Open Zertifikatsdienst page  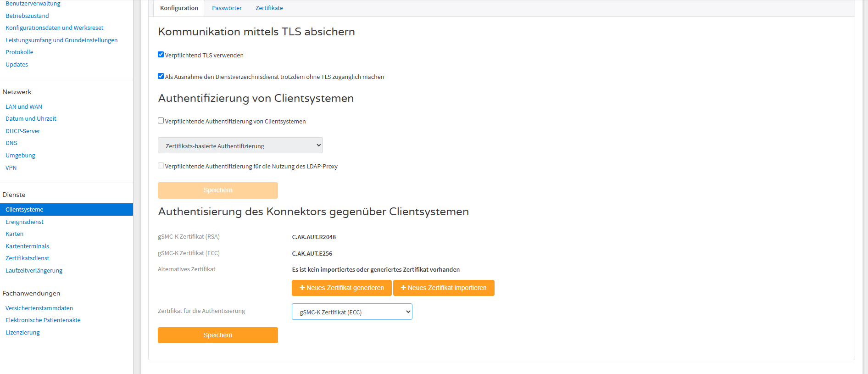(x=27, y=258)
